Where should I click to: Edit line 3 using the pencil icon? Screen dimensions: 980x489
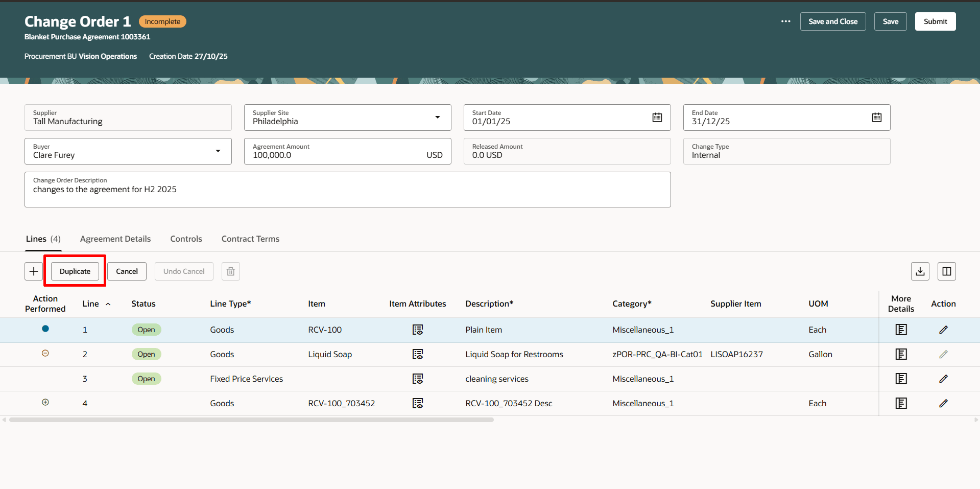point(943,379)
